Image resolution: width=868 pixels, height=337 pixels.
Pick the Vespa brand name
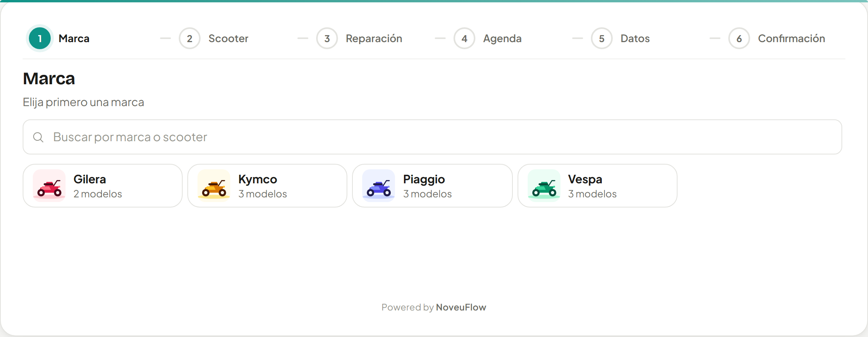coord(585,179)
